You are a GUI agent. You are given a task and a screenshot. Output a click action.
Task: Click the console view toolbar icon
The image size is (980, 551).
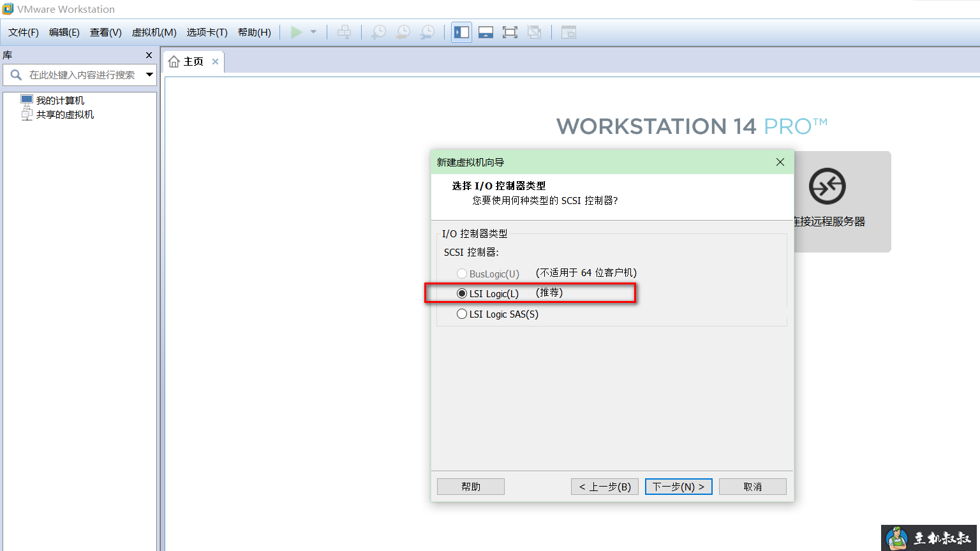[x=568, y=32]
